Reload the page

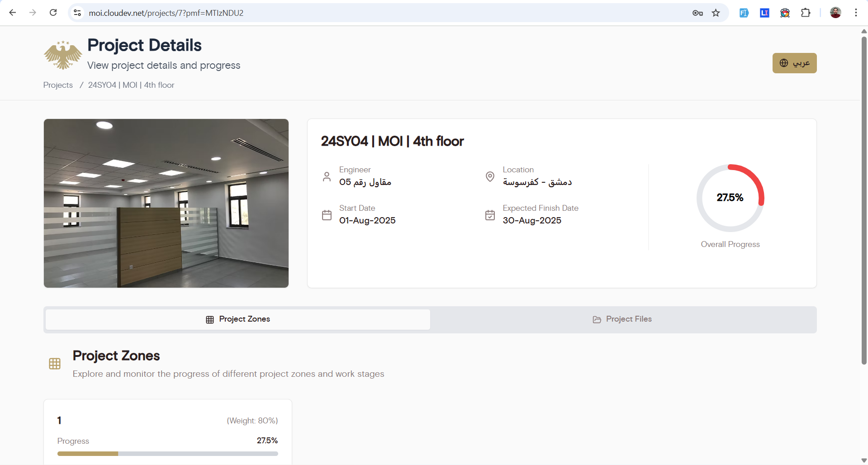click(x=53, y=13)
